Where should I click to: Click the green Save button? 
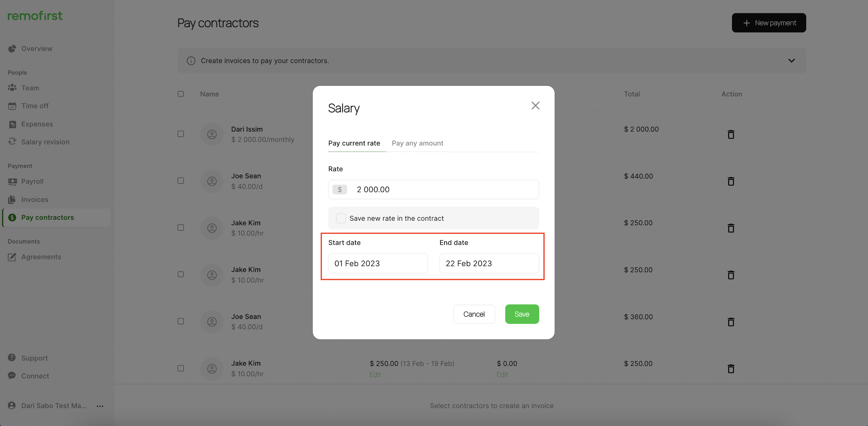522,314
